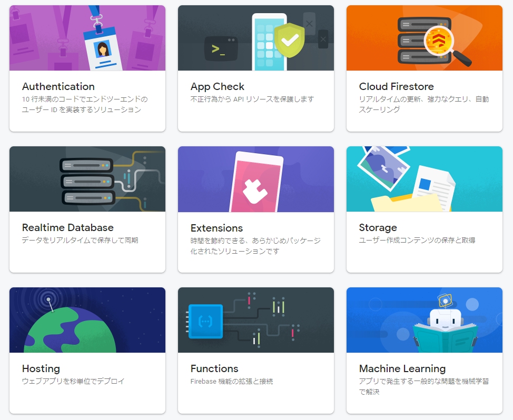Open the Extensions product page
Viewport: 513px width, 420px height.
pos(216,227)
